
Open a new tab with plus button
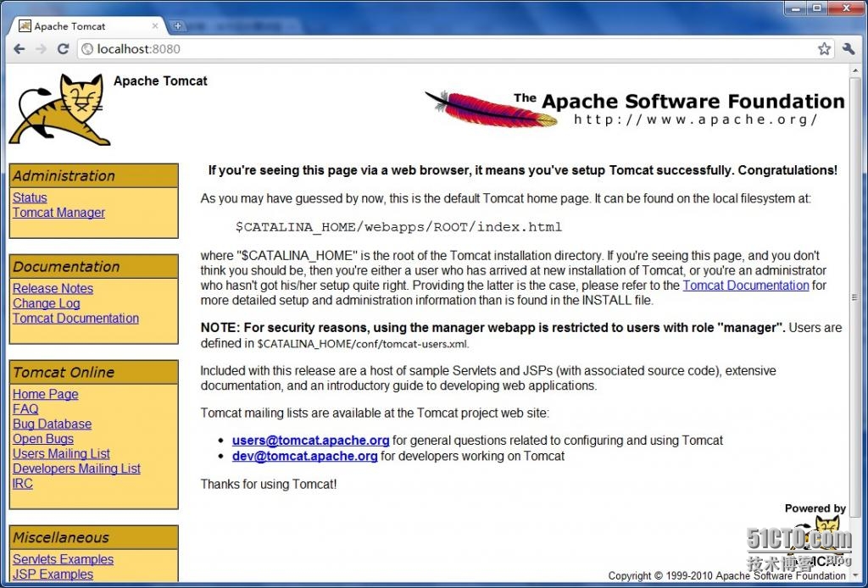tap(177, 25)
